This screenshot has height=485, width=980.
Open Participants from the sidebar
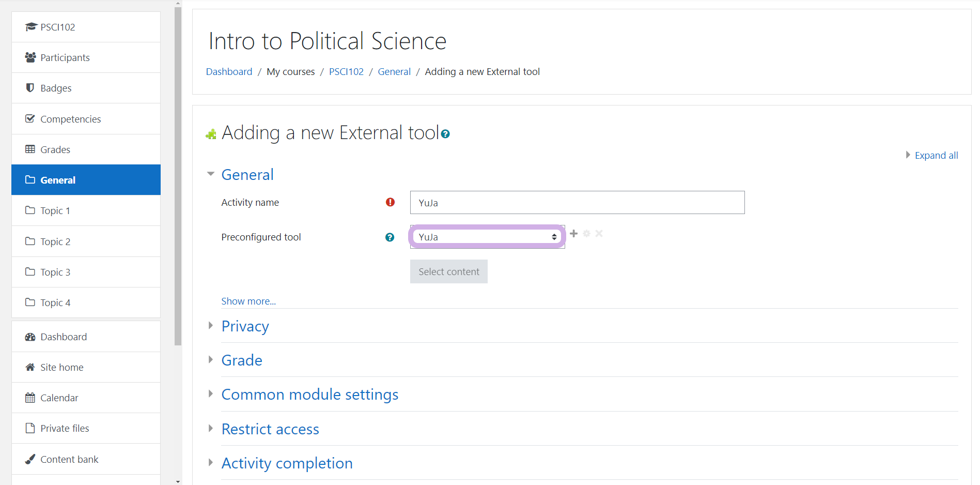coord(65,57)
